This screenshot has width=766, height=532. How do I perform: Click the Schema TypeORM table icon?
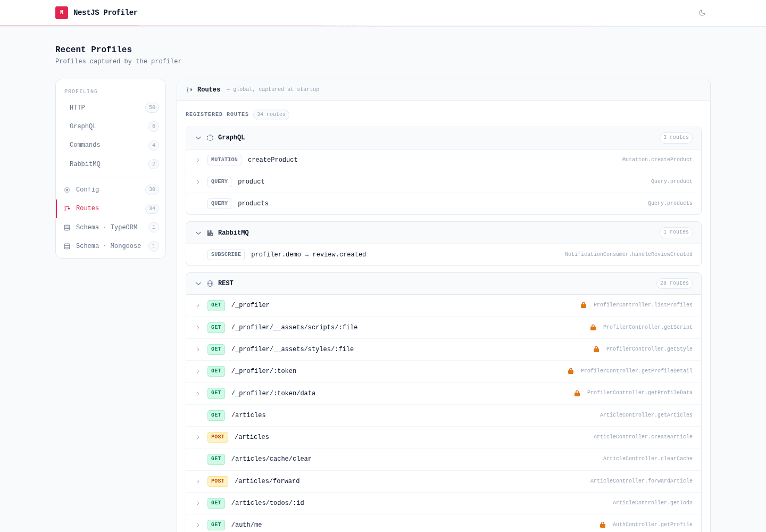tap(67, 228)
